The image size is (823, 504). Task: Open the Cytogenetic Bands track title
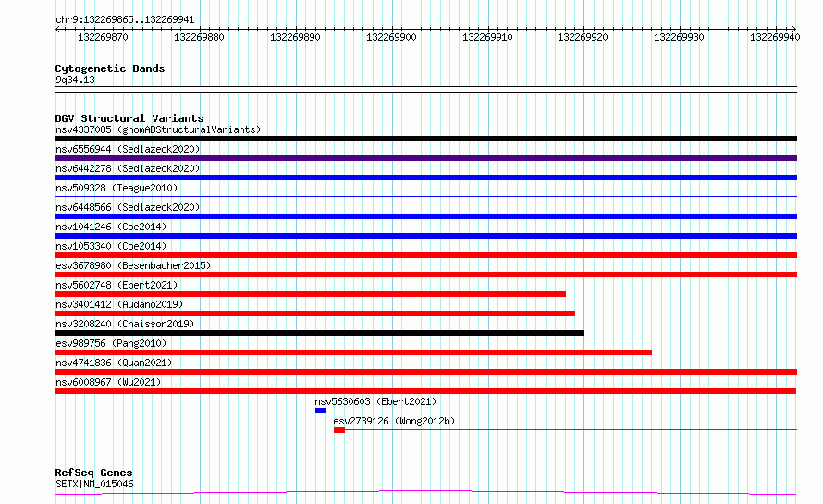[110, 68]
